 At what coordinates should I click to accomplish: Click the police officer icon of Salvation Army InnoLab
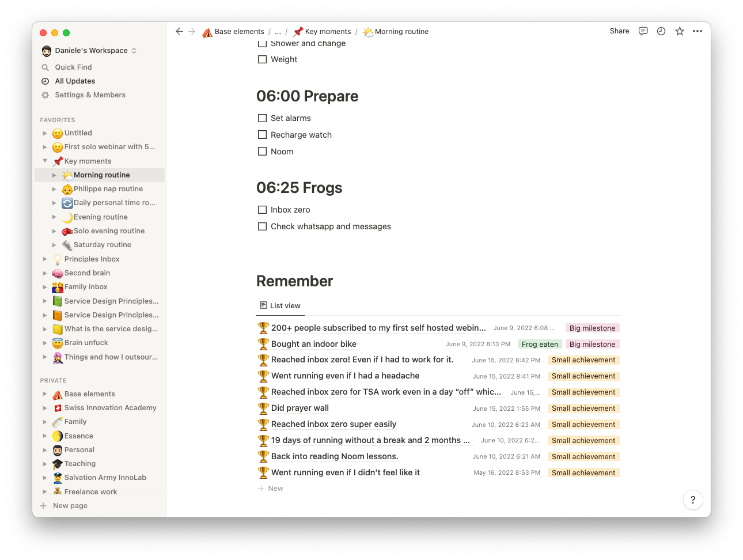(x=58, y=478)
